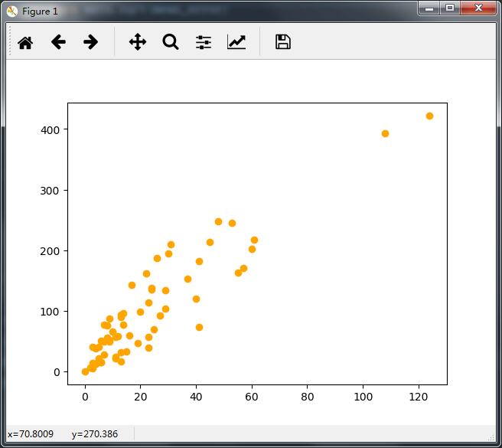This screenshot has height=448, width=502.
Task: Click the x-axis tick label 60
Action: pyautogui.click(x=252, y=397)
